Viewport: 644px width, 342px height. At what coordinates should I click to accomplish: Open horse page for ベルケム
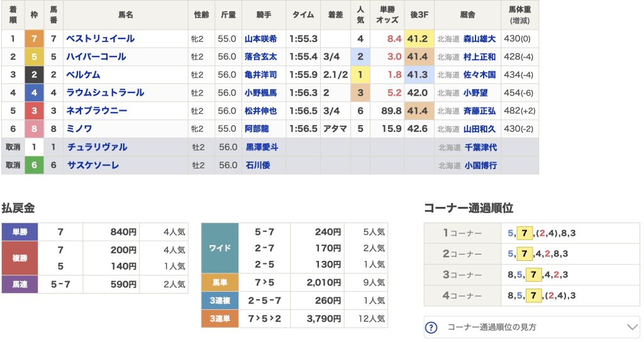(x=83, y=75)
